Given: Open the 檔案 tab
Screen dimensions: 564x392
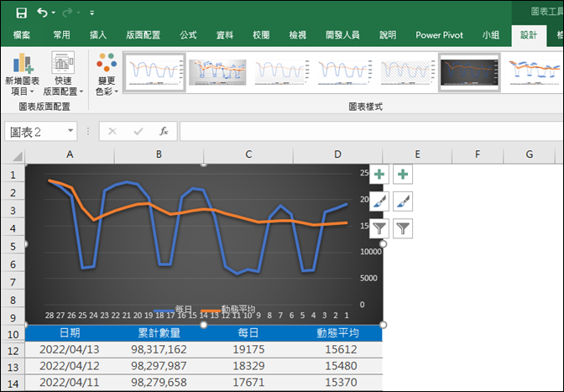Looking at the screenshot, I should click(22, 35).
